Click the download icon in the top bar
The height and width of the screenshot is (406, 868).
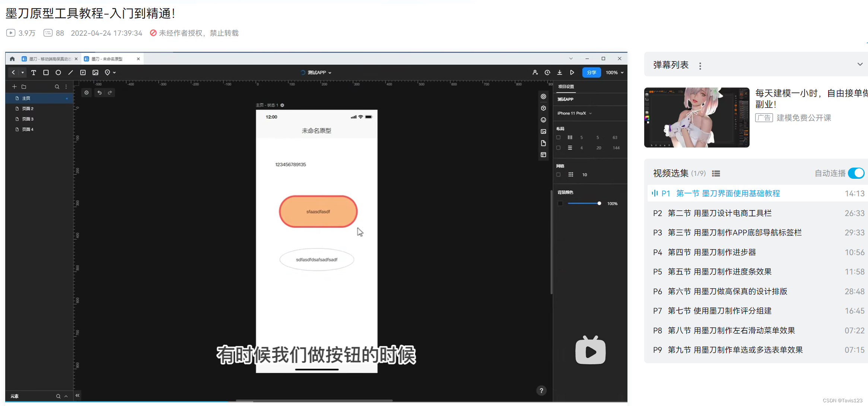click(560, 72)
